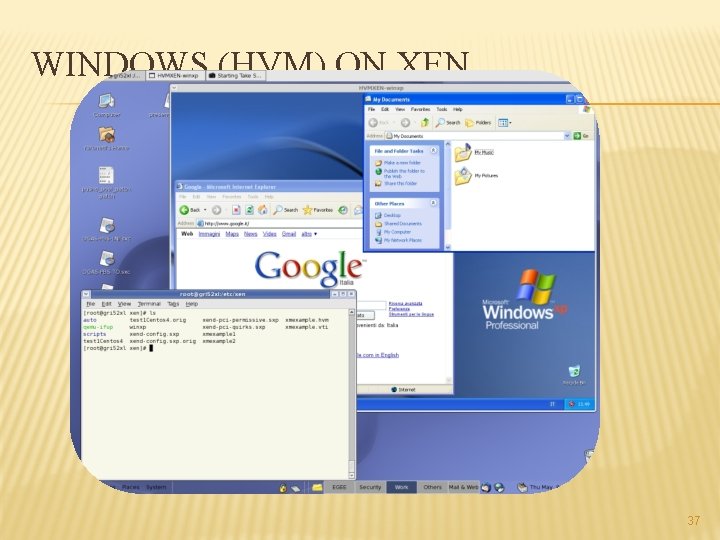This screenshot has width=720, height=540.
Task: Open address bar dropdown in My Documents
Action: pyautogui.click(x=567, y=136)
